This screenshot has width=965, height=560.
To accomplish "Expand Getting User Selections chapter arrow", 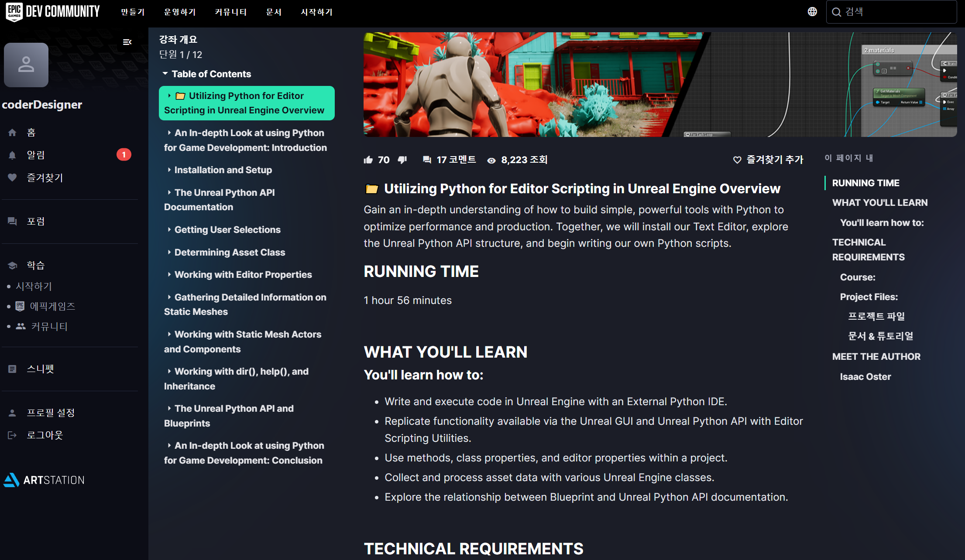I will (x=169, y=229).
